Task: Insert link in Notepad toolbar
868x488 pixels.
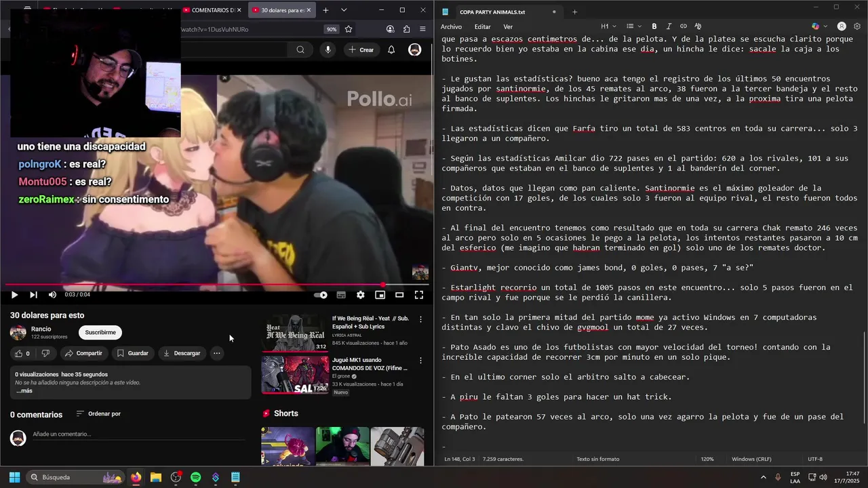Action: [x=683, y=26]
